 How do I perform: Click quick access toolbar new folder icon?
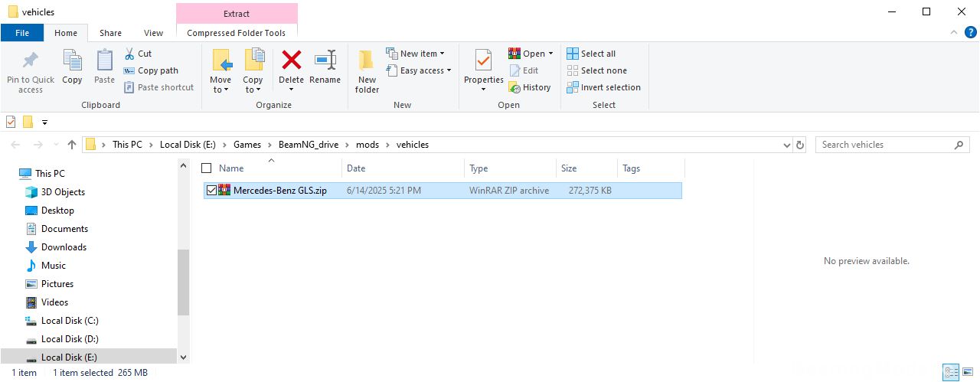pos(28,122)
